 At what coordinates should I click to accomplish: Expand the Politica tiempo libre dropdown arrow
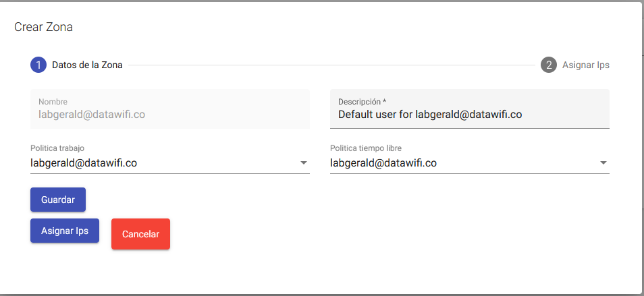point(603,162)
